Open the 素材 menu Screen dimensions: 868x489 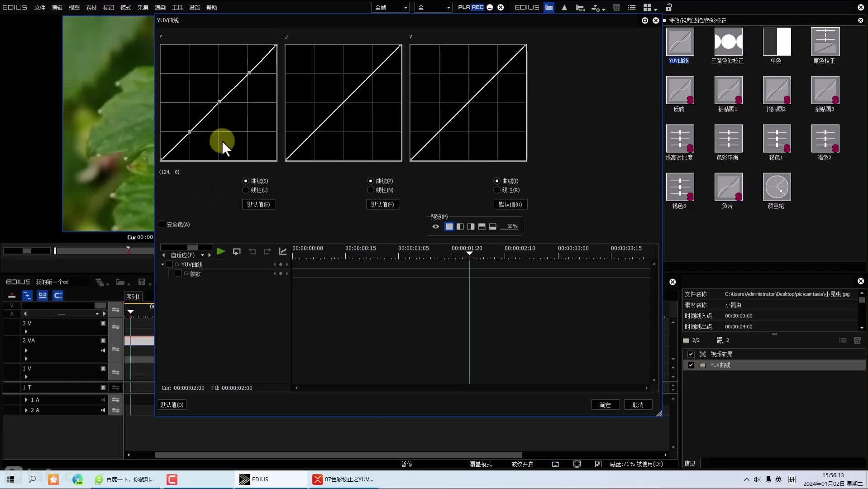click(91, 7)
